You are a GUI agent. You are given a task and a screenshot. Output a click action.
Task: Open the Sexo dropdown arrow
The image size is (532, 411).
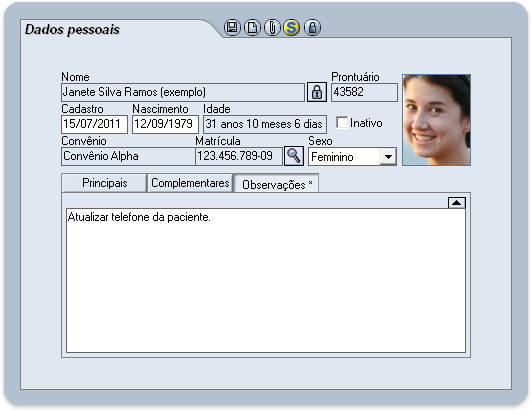pos(388,157)
